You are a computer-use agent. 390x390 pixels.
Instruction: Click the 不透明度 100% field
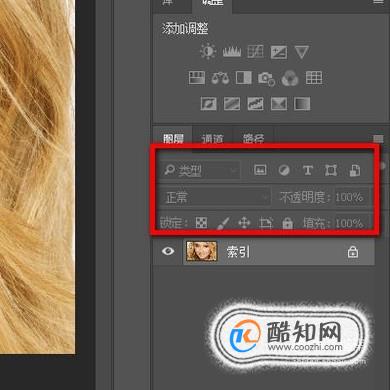[x=352, y=197]
